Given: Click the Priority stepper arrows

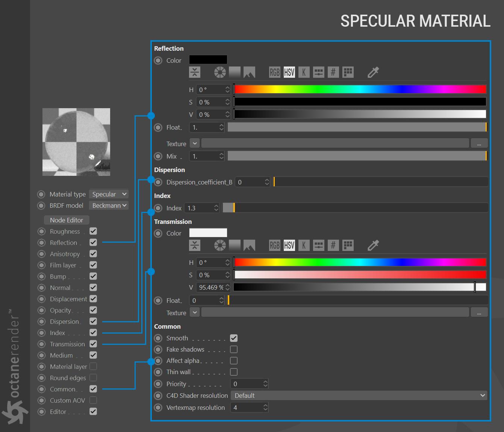Looking at the screenshot, I should [265, 384].
